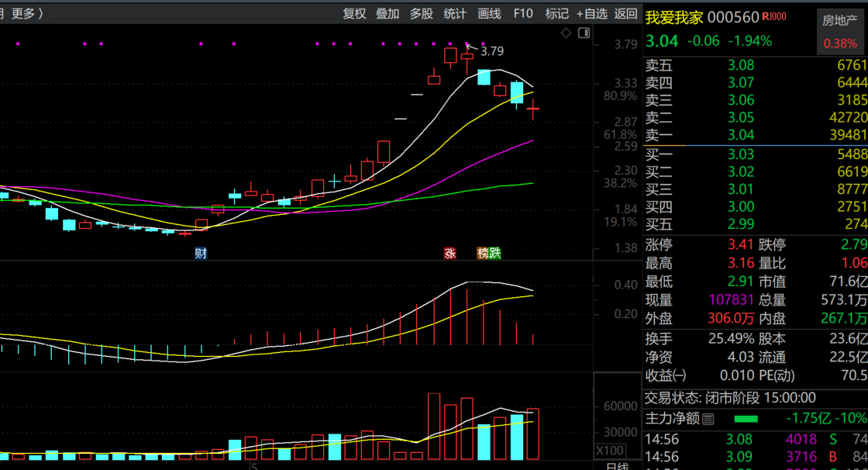Click the 收益(一) value 0.010
Image resolution: width=868 pixels, height=470 pixels.
pos(737,375)
